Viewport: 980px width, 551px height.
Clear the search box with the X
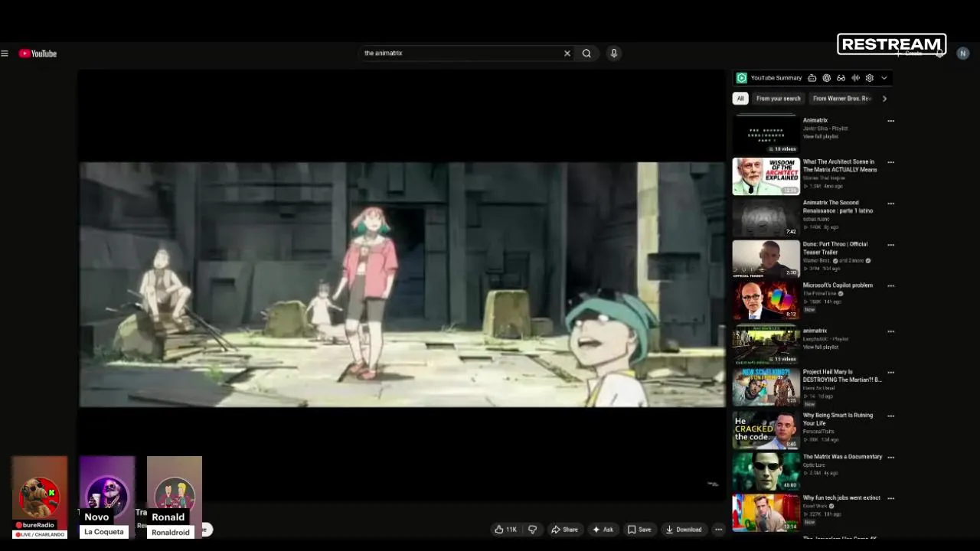(x=567, y=54)
